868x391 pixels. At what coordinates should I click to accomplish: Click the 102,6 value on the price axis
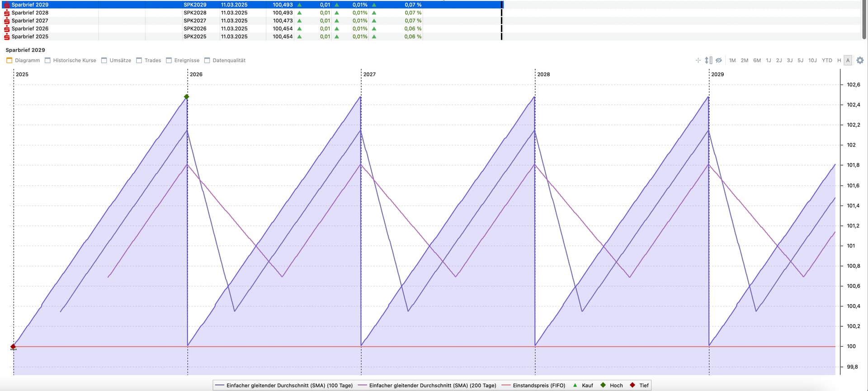pyautogui.click(x=854, y=85)
